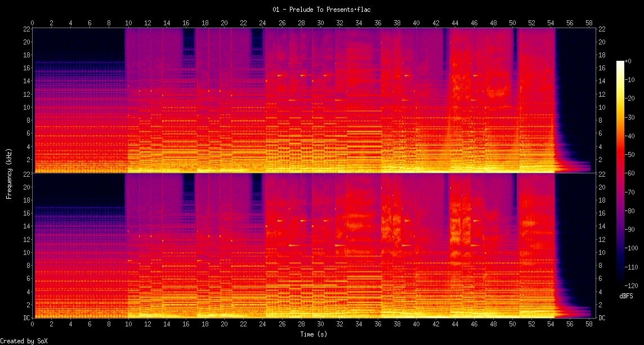Viewport: 644px width, 345px height.
Task: Click the "DC" label on the right axis
Action: [602, 318]
